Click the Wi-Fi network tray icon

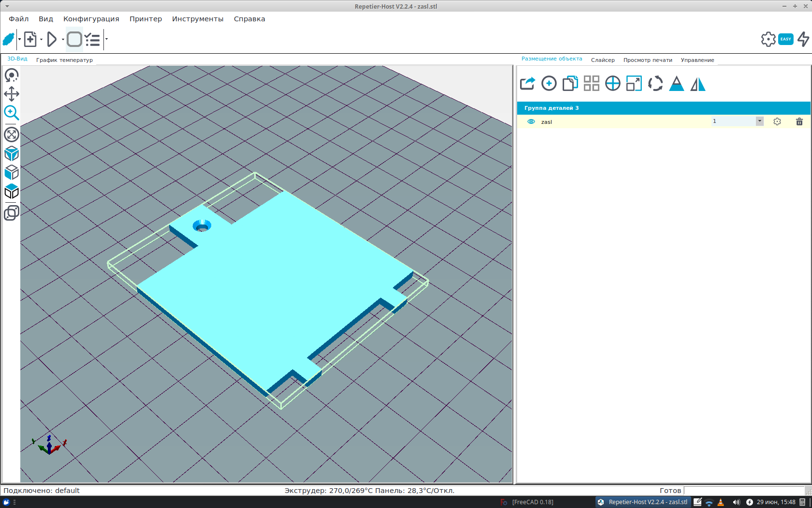pos(709,502)
